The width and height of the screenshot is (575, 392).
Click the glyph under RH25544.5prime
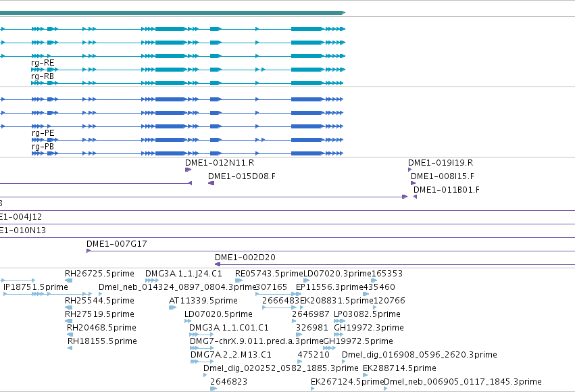coord(68,308)
